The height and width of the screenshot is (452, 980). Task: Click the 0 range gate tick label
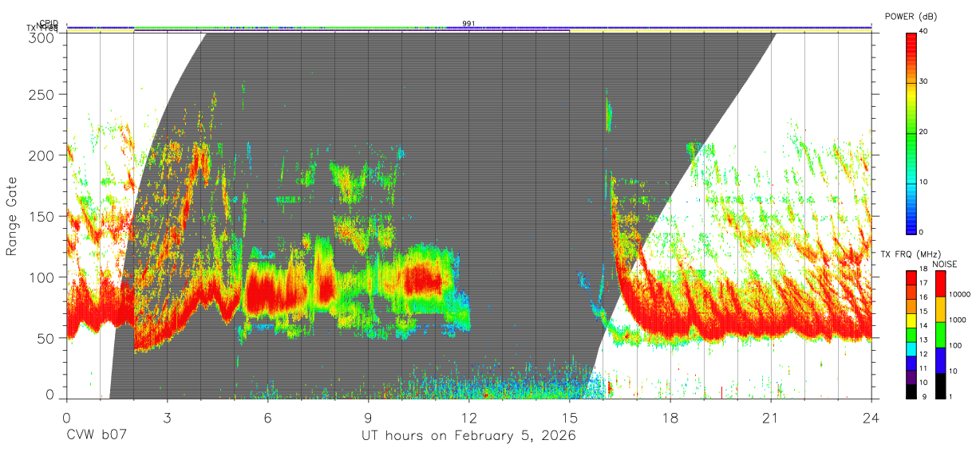(52, 395)
